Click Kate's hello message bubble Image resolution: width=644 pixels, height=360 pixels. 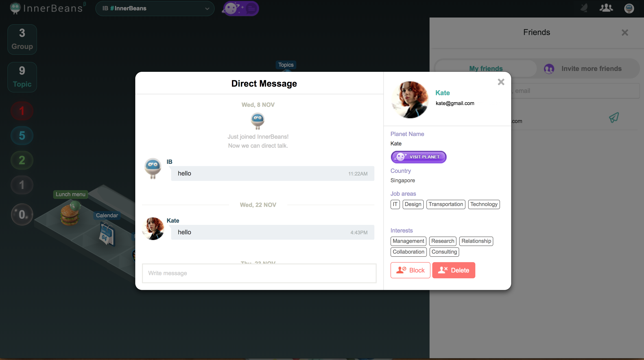273,232
